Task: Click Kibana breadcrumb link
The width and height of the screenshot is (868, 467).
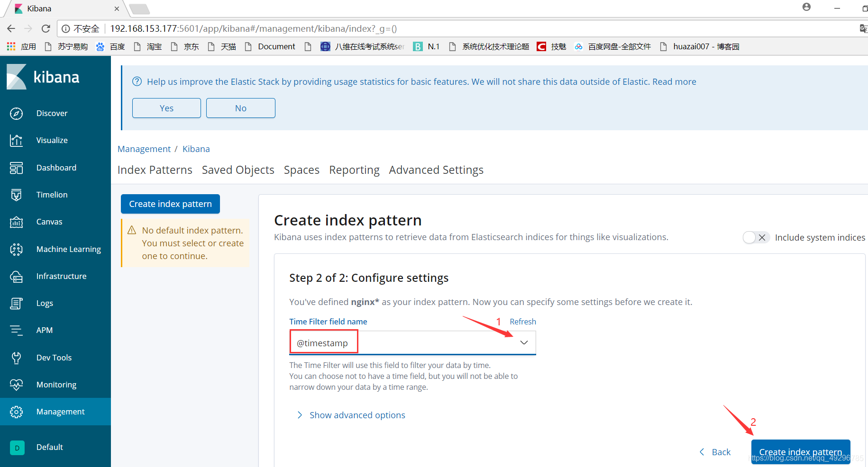Action: (196, 149)
